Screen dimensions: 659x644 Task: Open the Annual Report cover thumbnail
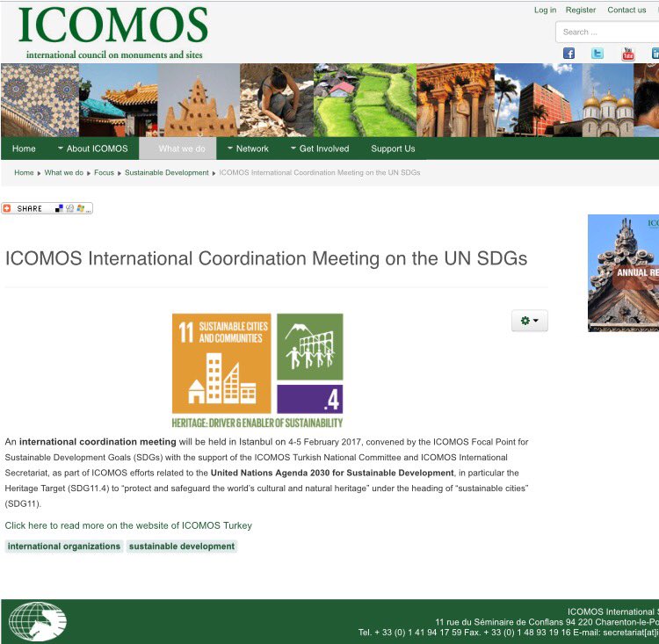click(x=623, y=273)
